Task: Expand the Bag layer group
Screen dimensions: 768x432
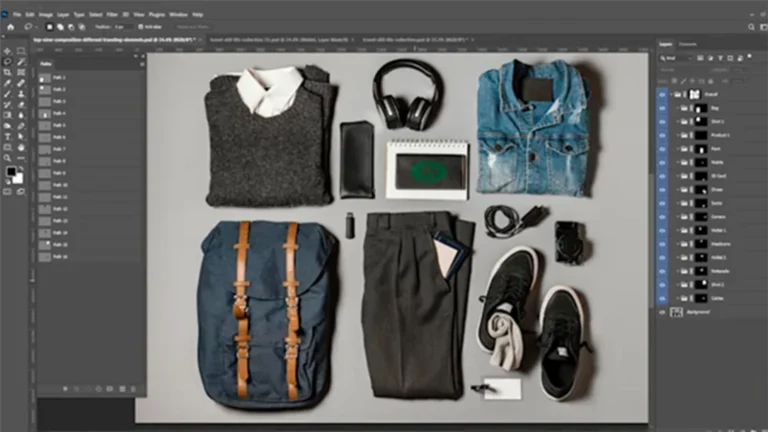Action: point(678,108)
